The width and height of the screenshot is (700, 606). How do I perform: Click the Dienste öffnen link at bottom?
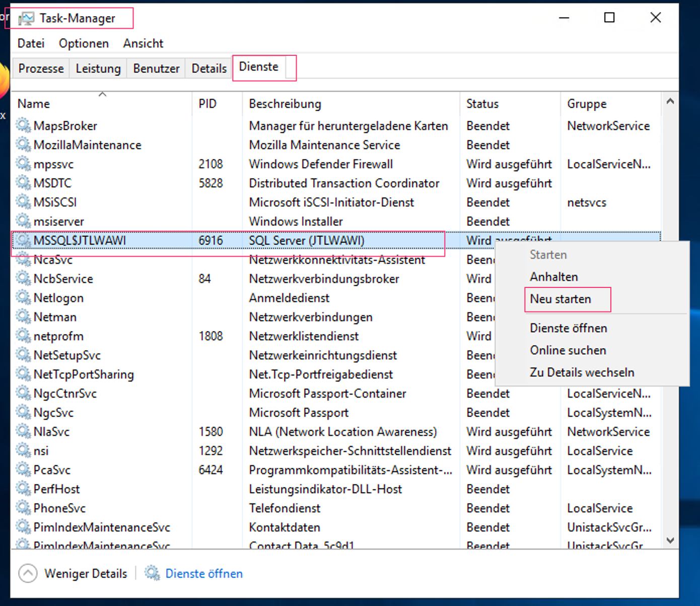point(204,573)
